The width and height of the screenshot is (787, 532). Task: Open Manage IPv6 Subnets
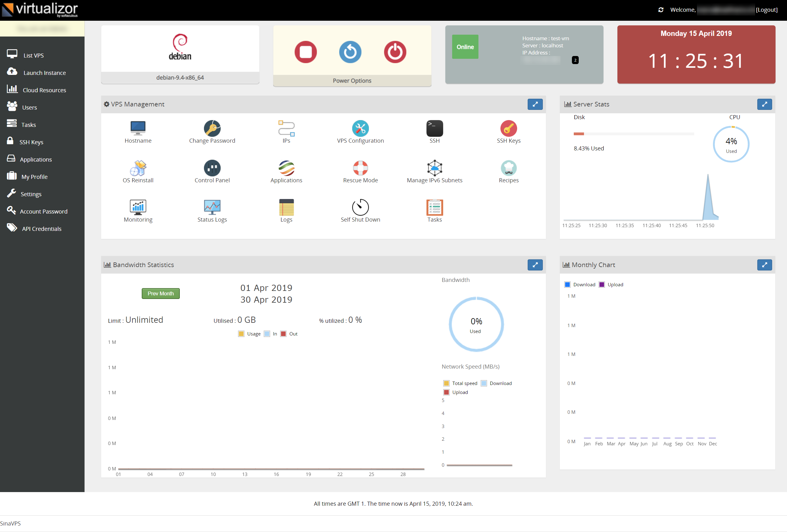click(435, 168)
